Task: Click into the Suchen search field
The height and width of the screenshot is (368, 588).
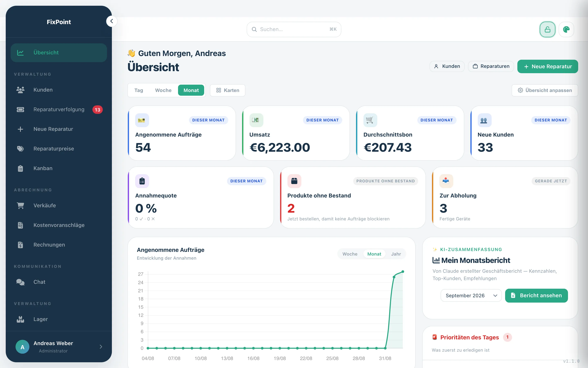Action: (294, 29)
